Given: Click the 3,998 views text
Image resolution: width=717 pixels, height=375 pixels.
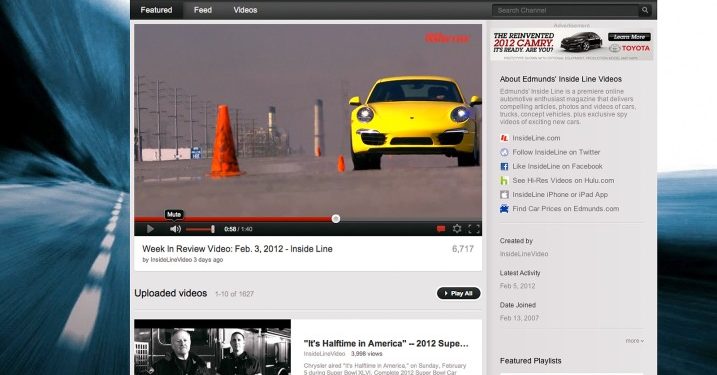Looking at the screenshot, I should click(x=366, y=354).
